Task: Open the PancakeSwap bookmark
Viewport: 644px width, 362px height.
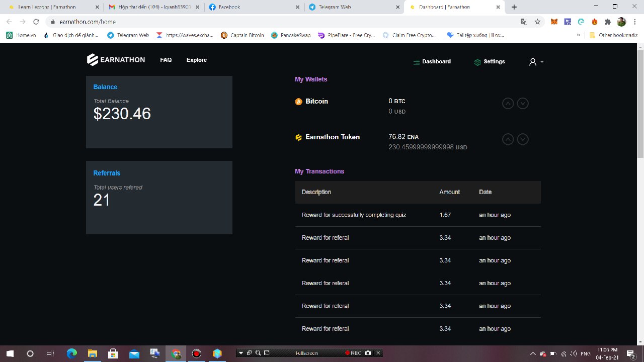Action: point(291,35)
